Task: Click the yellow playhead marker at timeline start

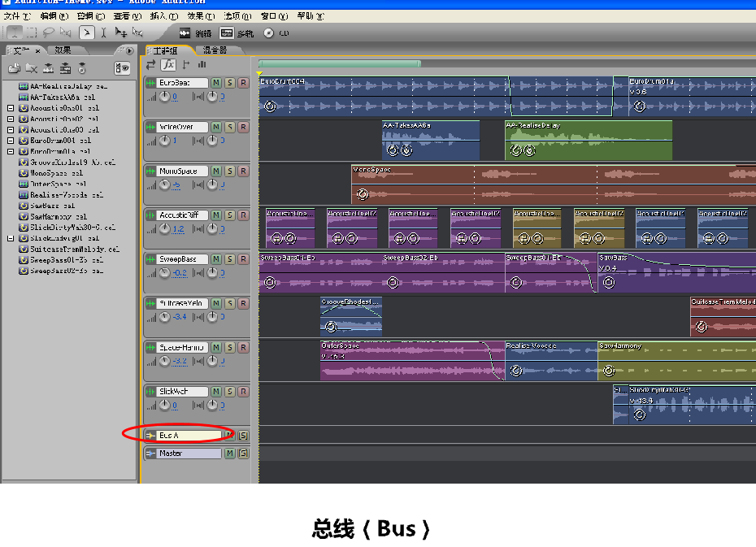Action: pyautogui.click(x=259, y=73)
